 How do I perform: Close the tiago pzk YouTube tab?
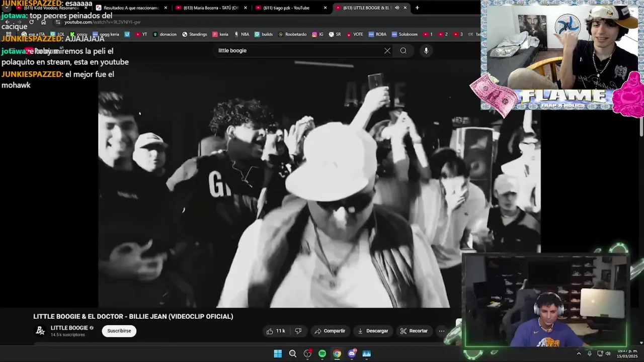coord(325,8)
